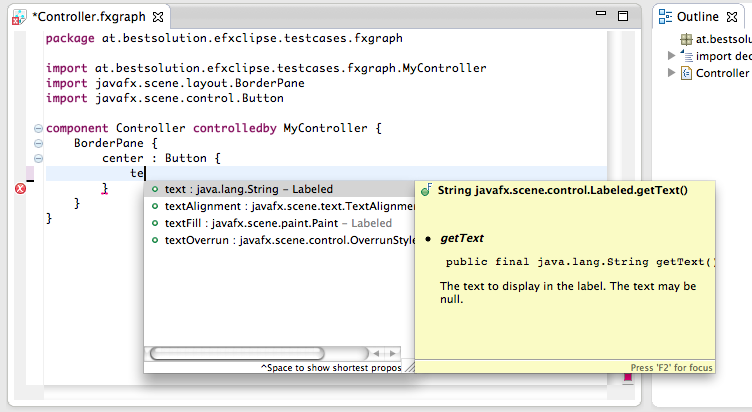The height and width of the screenshot is (412, 752).
Task: Click the proposal popup resize grip
Action: click(x=409, y=367)
